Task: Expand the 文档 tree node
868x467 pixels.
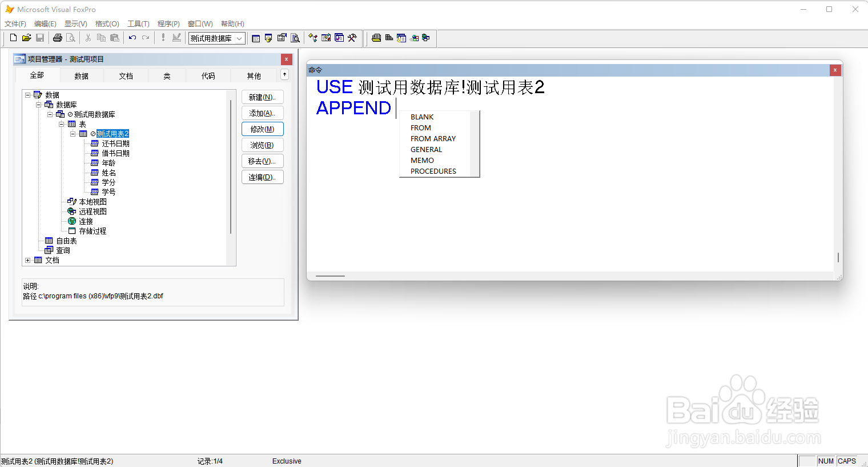Action: tap(27, 260)
